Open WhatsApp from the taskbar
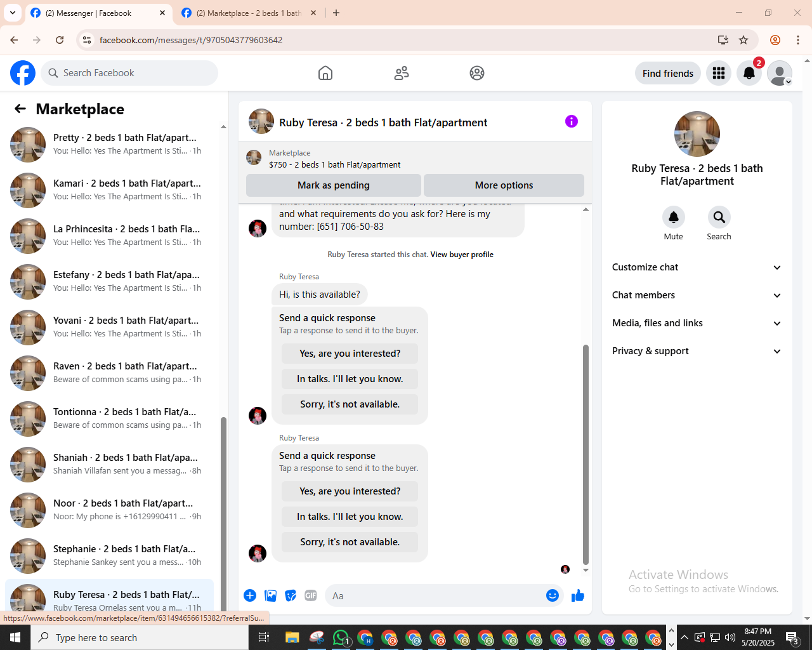812x650 pixels. [341, 637]
